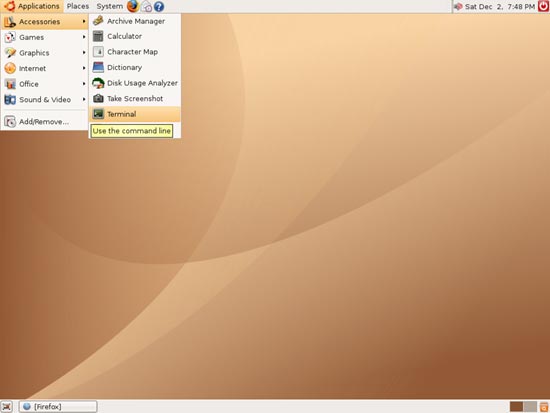Open the System menu
Image resolution: width=550 pixels, height=413 pixels.
click(109, 6)
